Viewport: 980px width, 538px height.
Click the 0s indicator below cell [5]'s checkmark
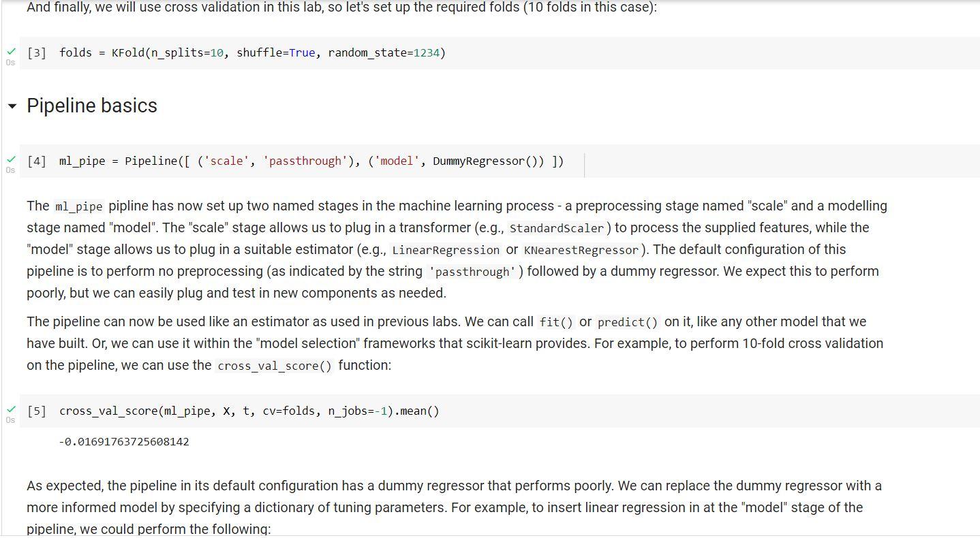pyautogui.click(x=11, y=420)
